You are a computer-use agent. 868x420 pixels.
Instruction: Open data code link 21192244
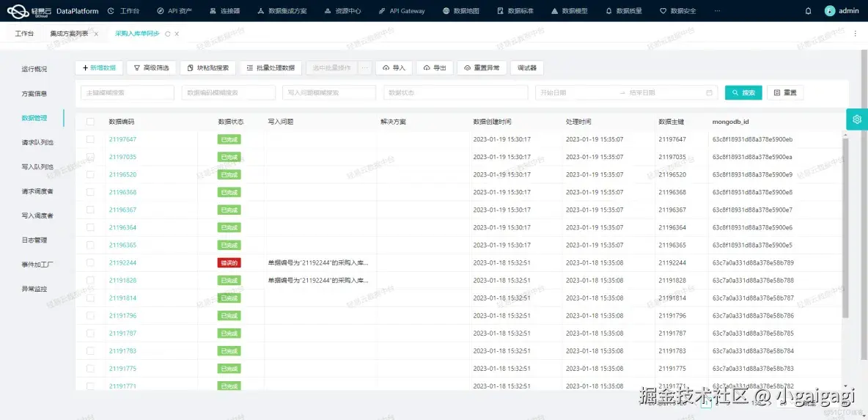pyautogui.click(x=122, y=263)
